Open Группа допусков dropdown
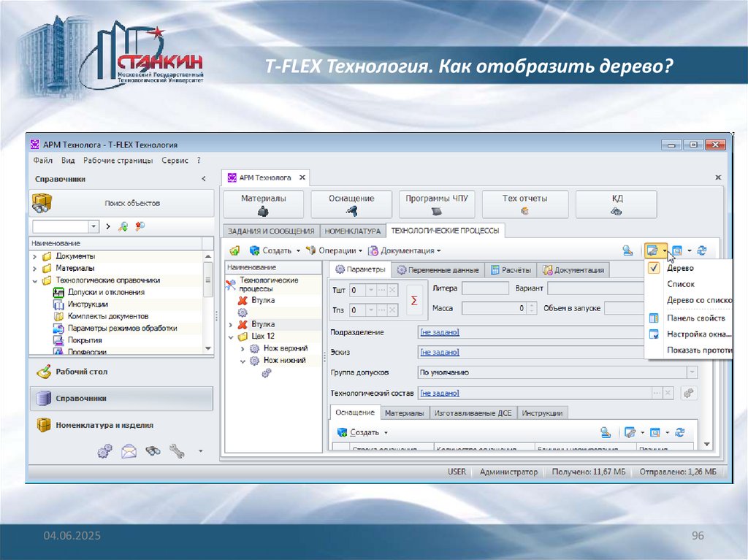Viewport: 748px width, 560px height. (692, 372)
